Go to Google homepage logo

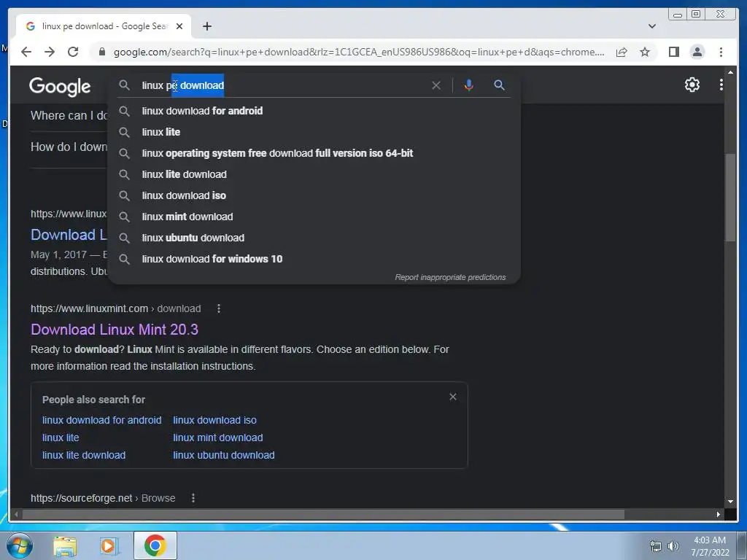point(60,86)
